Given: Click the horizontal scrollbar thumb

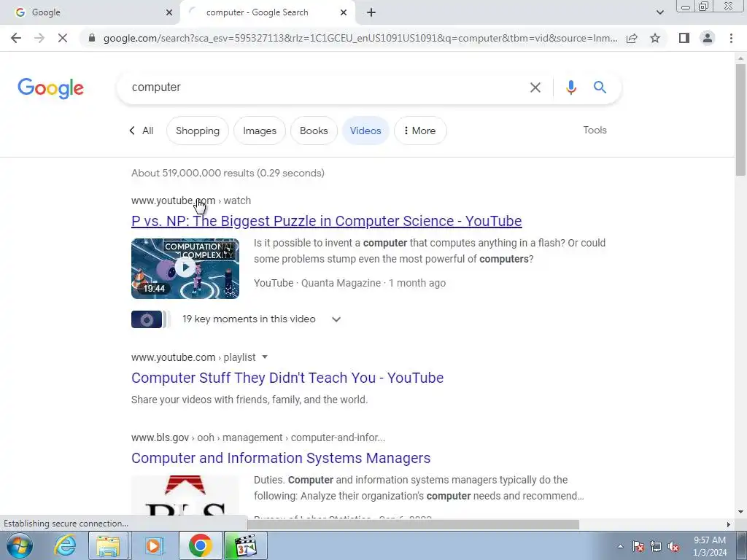Looking at the screenshot, I should (413, 524).
